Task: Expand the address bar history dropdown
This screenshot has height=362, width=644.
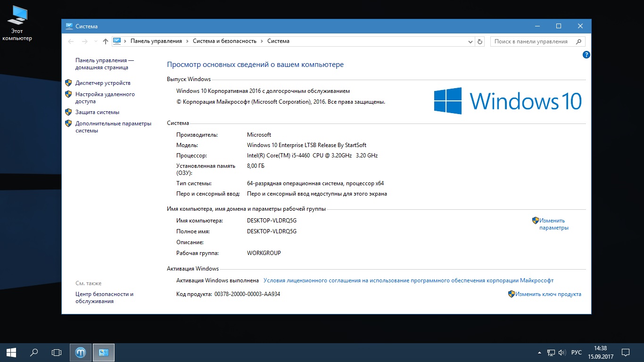Action: tap(470, 41)
